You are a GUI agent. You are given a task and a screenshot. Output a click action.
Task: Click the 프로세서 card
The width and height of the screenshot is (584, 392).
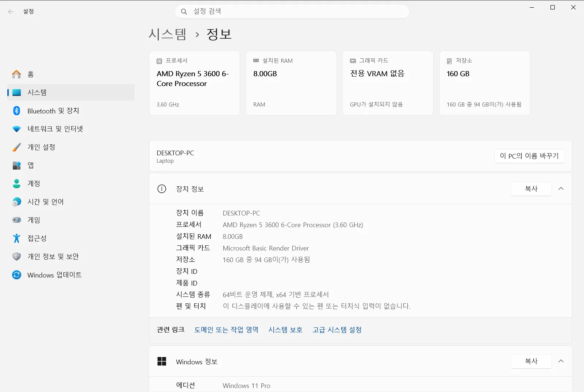(x=195, y=83)
